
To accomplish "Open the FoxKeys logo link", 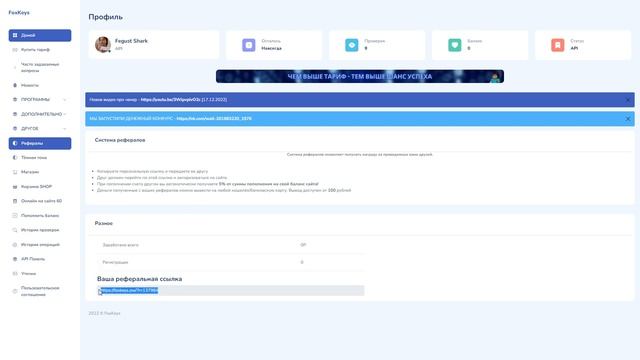I will coord(19,13).
